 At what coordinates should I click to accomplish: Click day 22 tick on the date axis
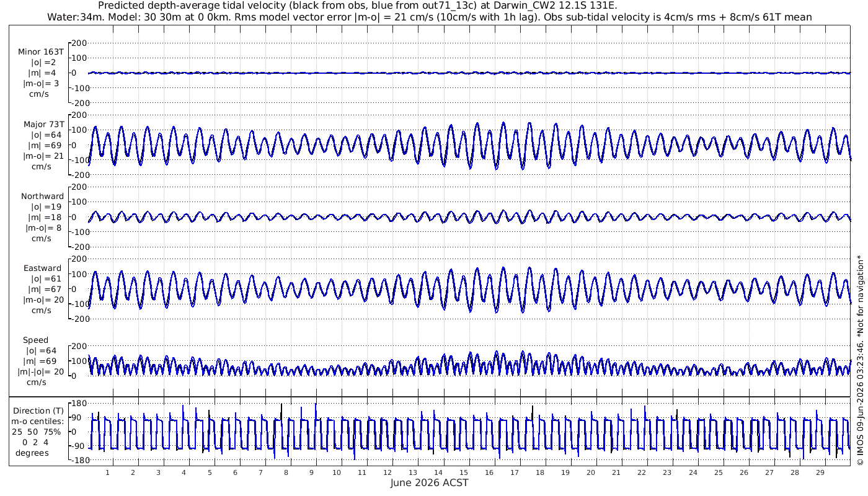pyautogui.click(x=642, y=472)
